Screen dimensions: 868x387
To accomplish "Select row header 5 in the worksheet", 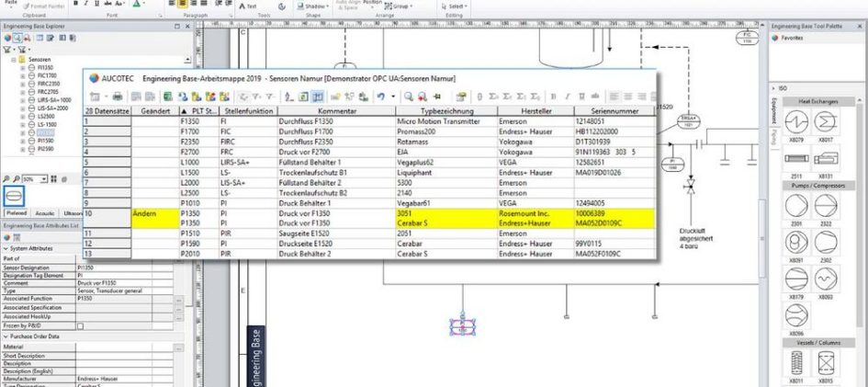I will pos(107,162).
